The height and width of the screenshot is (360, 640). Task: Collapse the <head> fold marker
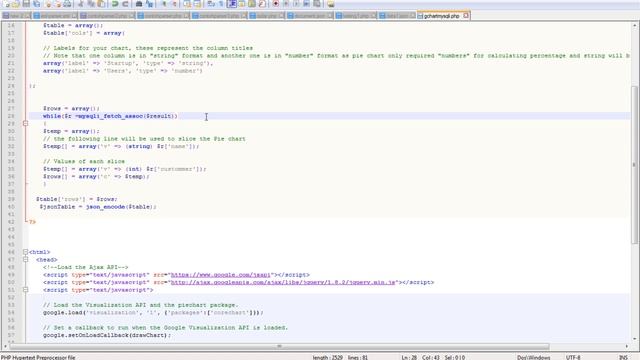(25, 260)
